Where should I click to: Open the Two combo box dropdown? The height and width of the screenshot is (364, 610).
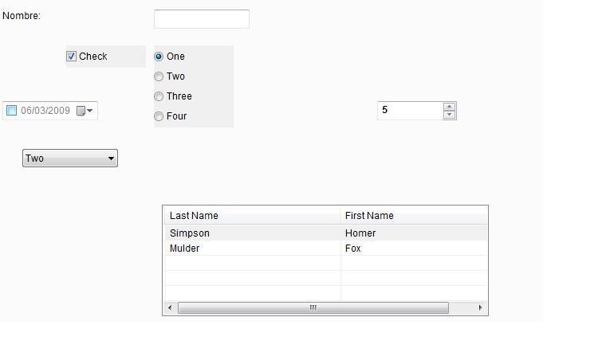pos(111,159)
